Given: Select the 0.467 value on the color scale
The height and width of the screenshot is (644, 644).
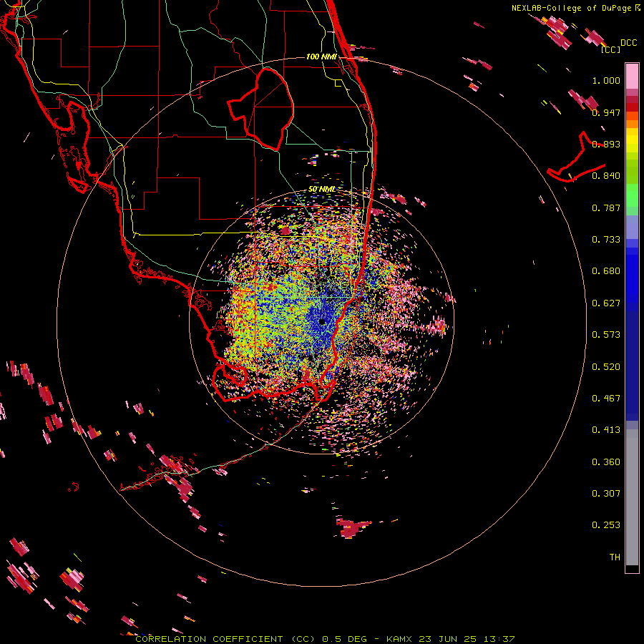Looking at the screenshot, I should click(x=606, y=399).
